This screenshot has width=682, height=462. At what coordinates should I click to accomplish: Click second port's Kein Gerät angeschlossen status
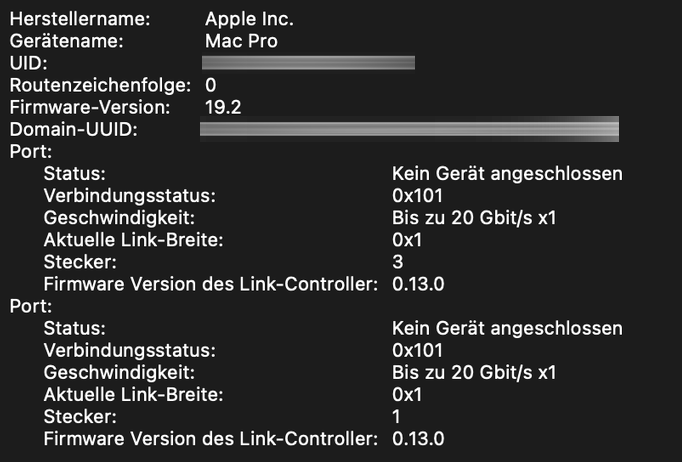pos(507,328)
